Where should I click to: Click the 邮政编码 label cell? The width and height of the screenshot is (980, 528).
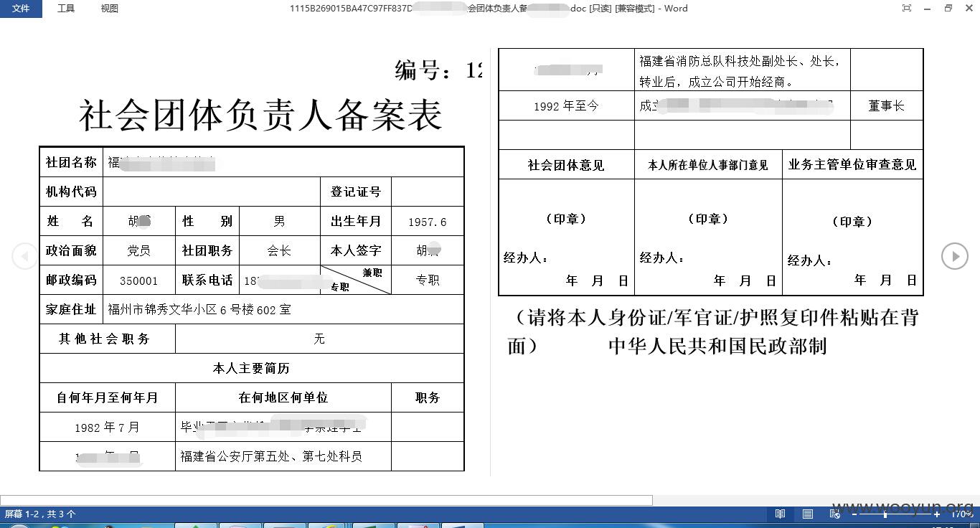coord(71,280)
